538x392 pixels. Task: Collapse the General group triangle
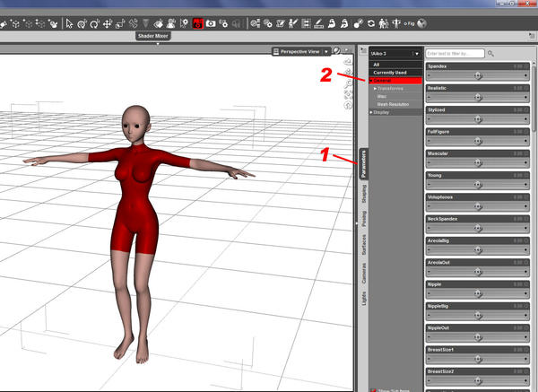pyautogui.click(x=371, y=81)
